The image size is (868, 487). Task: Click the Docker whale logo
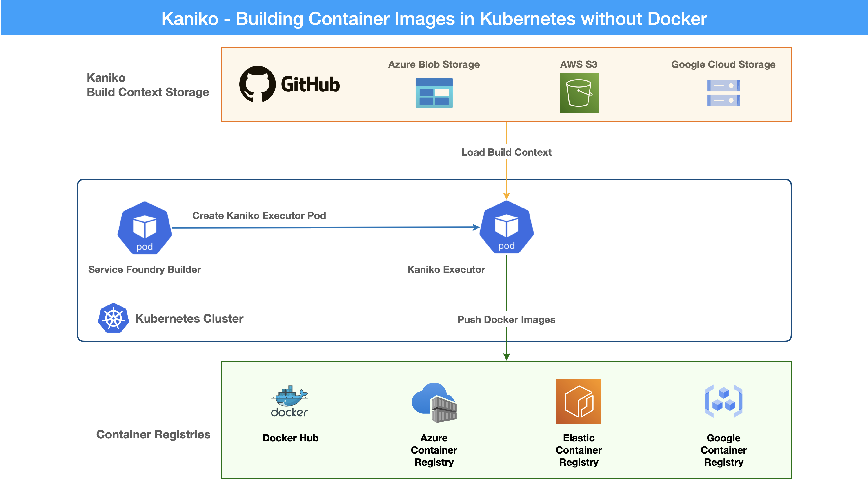click(290, 401)
